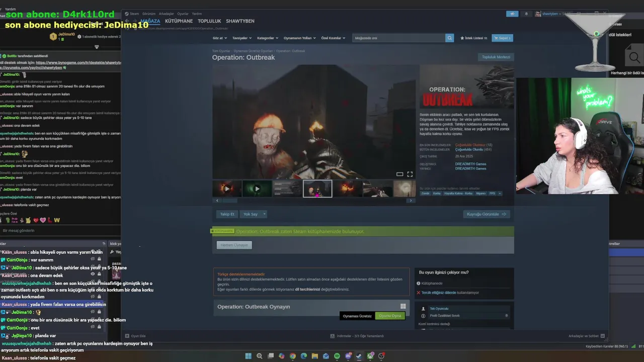Open the Steam menu
This screenshot has height=362, width=644.
pyautogui.click(x=132, y=14)
